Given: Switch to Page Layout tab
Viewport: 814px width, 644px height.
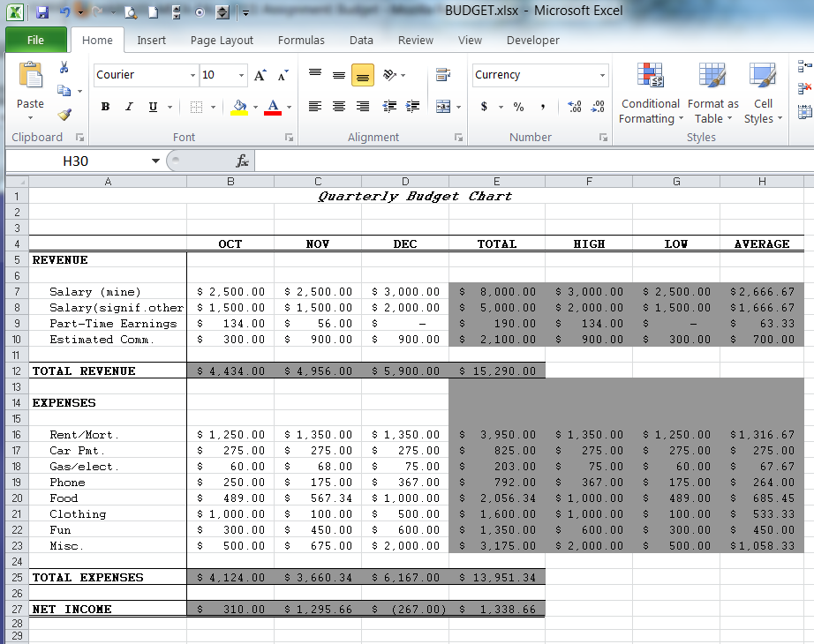Looking at the screenshot, I should click(222, 40).
